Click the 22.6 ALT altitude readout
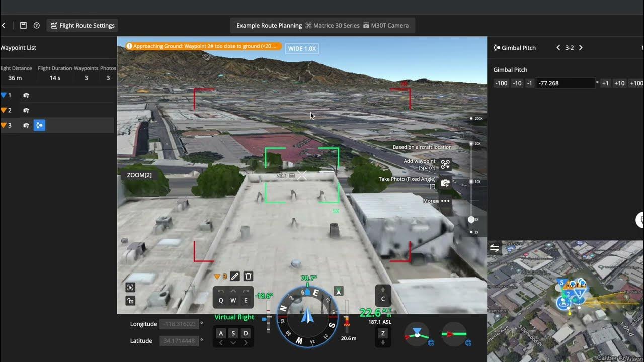 [375, 313]
